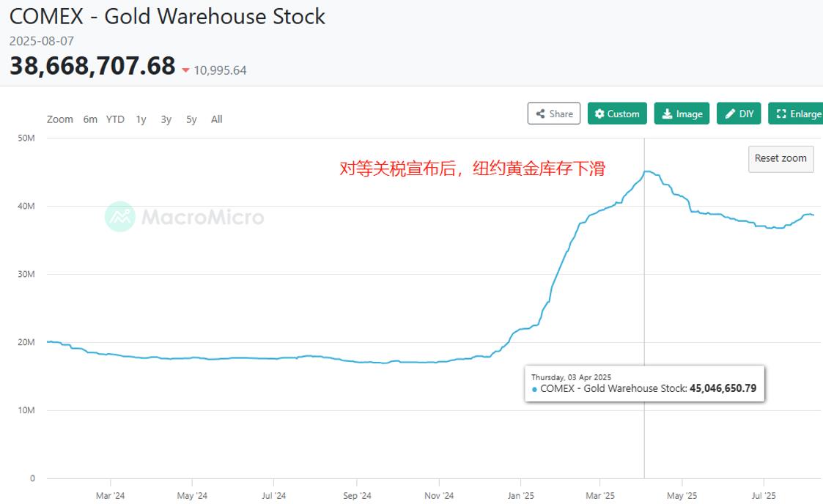The width and height of the screenshot is (823, 504).
Task: Set zoom range to 5y
Action: pyautogui.click(x=191, y=119)
